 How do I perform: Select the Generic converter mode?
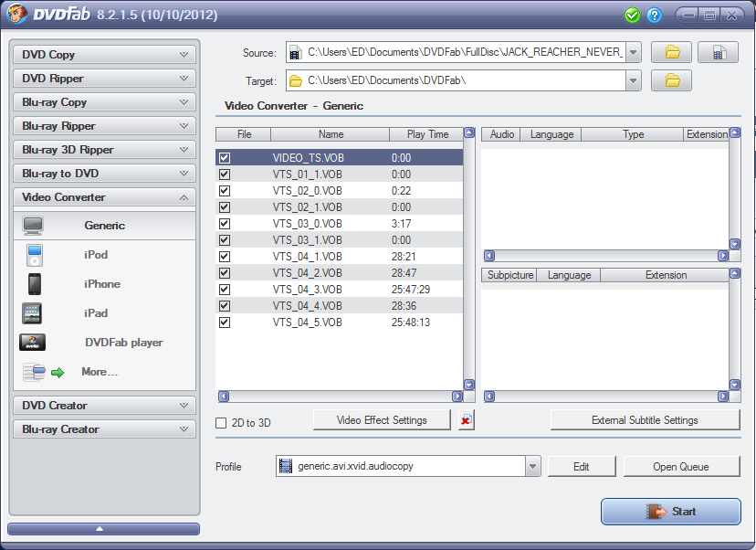[x=104, y=226]
